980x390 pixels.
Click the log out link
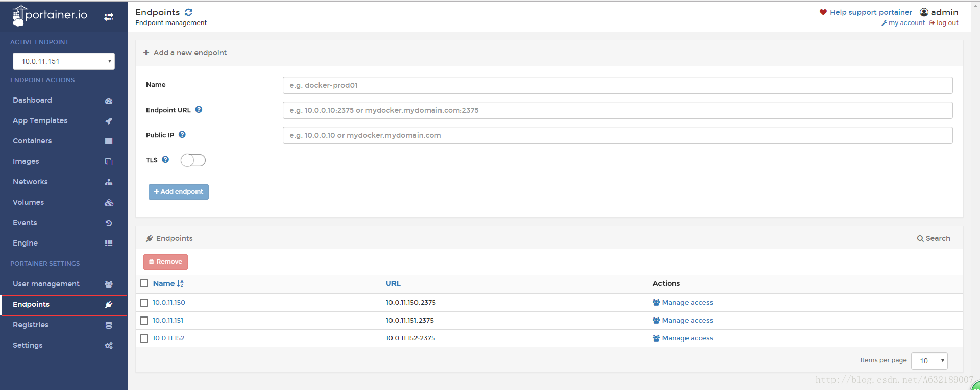click(947, 23)
